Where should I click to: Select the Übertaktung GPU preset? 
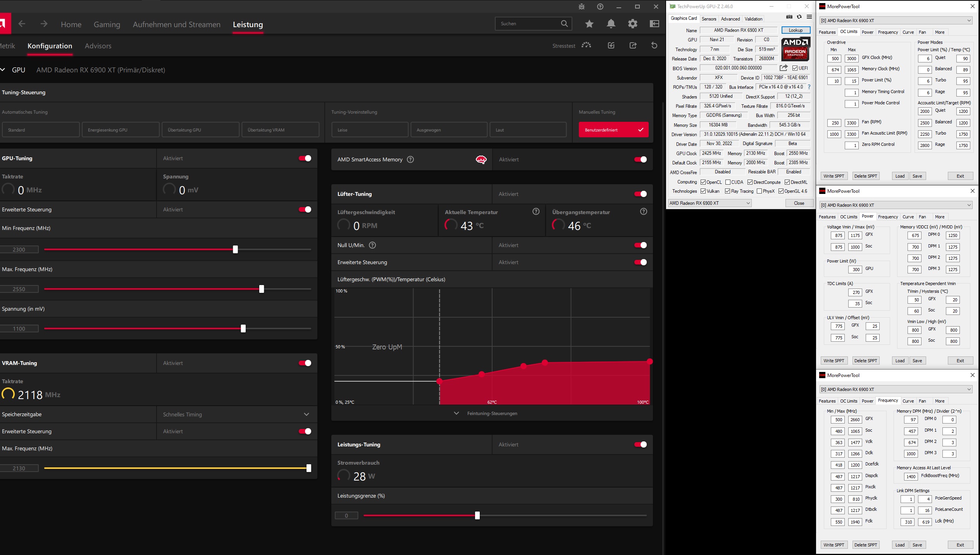(x=200, y=130)
